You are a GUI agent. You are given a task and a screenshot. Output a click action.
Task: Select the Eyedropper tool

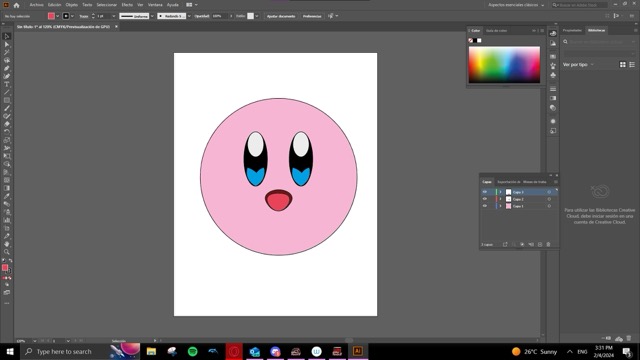click(7, 196)
